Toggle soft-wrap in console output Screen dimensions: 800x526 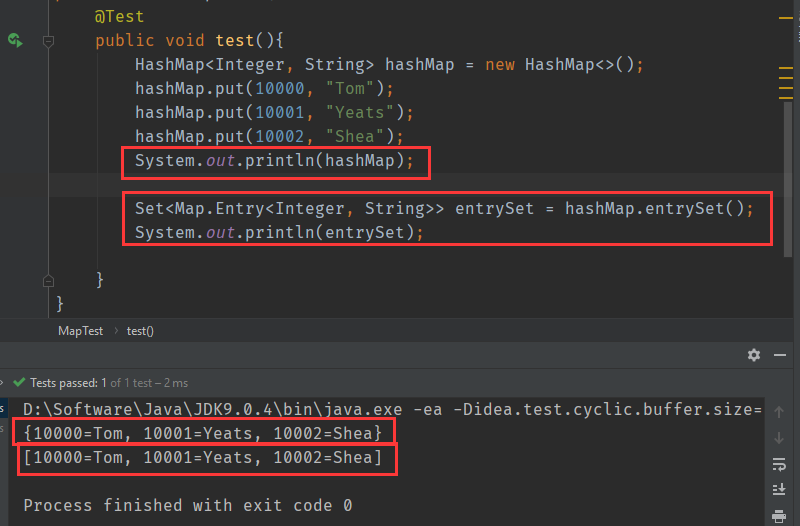click(x=779, y=464)
